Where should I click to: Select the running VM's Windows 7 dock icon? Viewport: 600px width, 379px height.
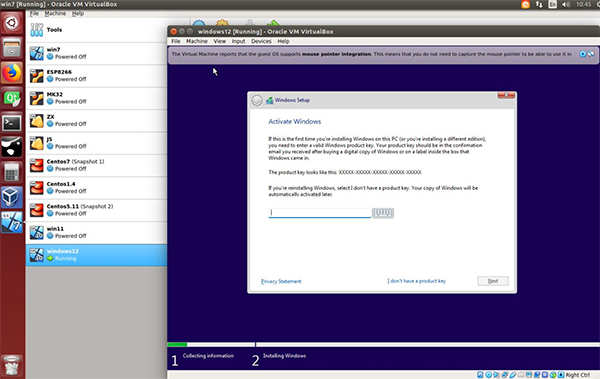click(x=11, y=222)
